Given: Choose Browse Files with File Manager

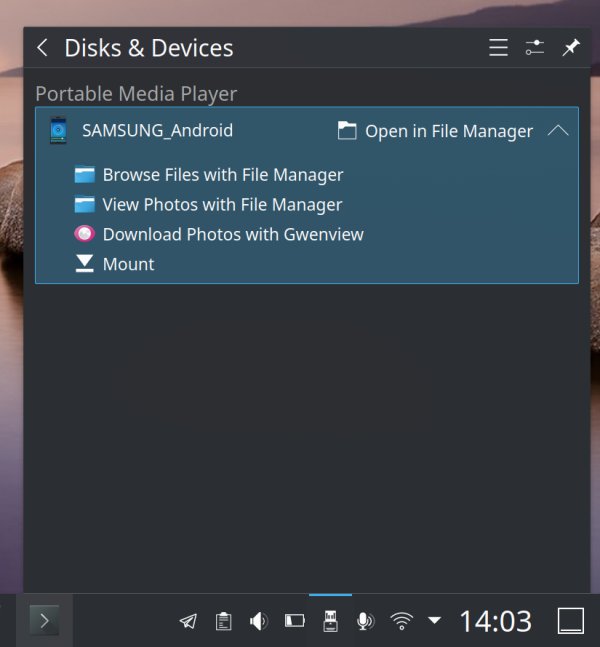Looking at the screenshot, I should coord(223,175).
